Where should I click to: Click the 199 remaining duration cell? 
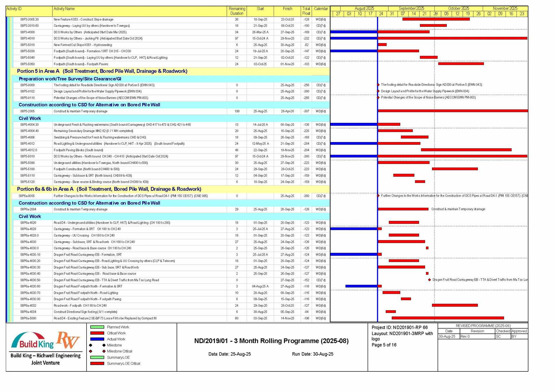coord(237,111)
